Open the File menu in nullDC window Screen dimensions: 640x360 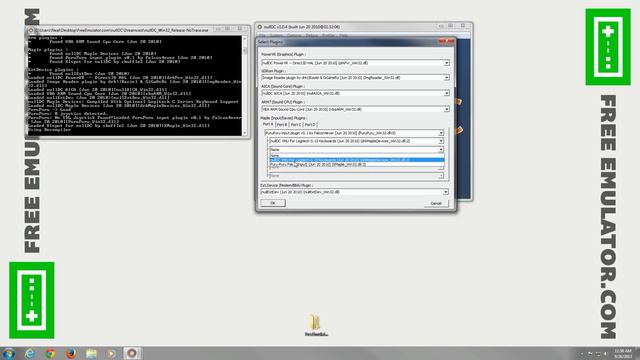coord(263,36)
